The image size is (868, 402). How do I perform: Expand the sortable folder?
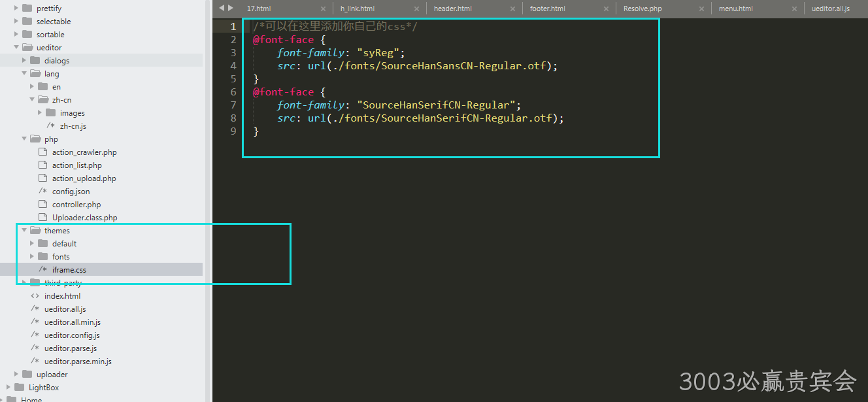16,35
